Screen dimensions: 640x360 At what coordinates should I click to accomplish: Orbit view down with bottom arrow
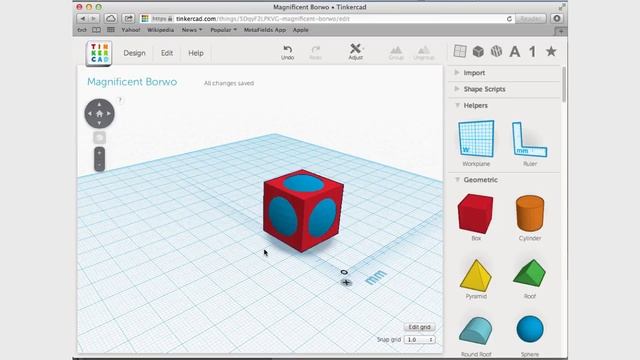pyautogui.click(x=99, y=123)
